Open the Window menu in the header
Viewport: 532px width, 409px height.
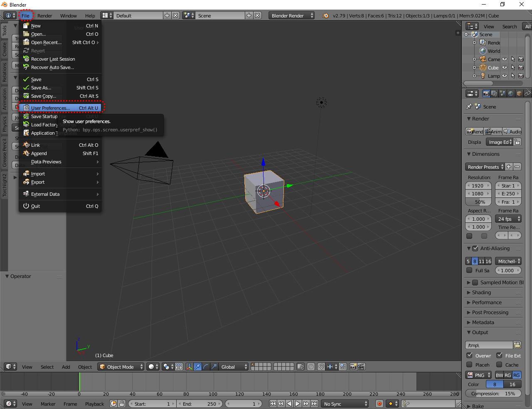click(x=69, y=16)
